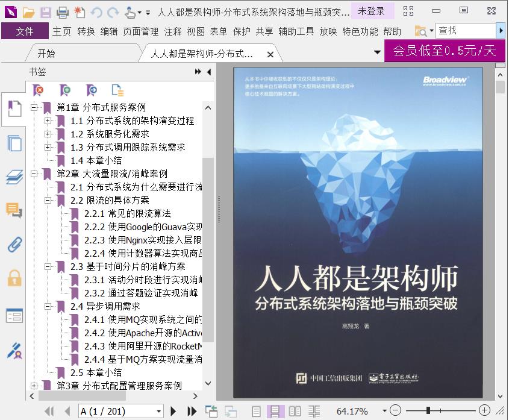509x420 pixels.
Task: Open the 保护 ribbon tab
Action: click(x=242, y=31)
